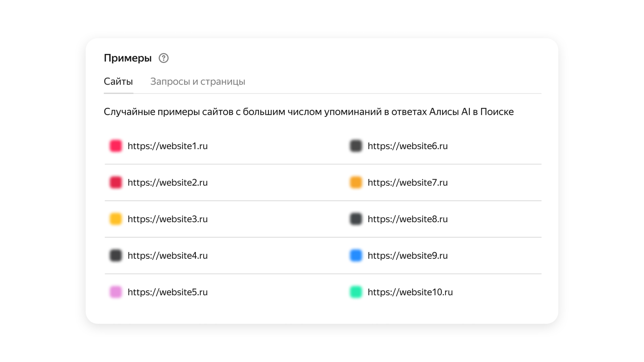Image resolution: width=644 pixels, height=362 pixels.
Task: Open the link https://website3.ru
Action: tap(168, 219)
